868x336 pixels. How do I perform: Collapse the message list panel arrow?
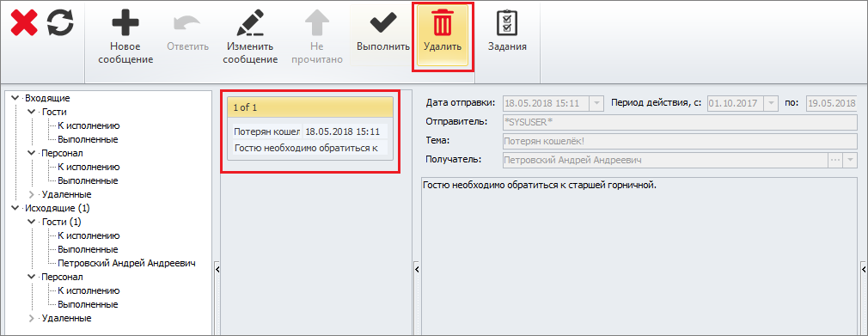[417, 269]
